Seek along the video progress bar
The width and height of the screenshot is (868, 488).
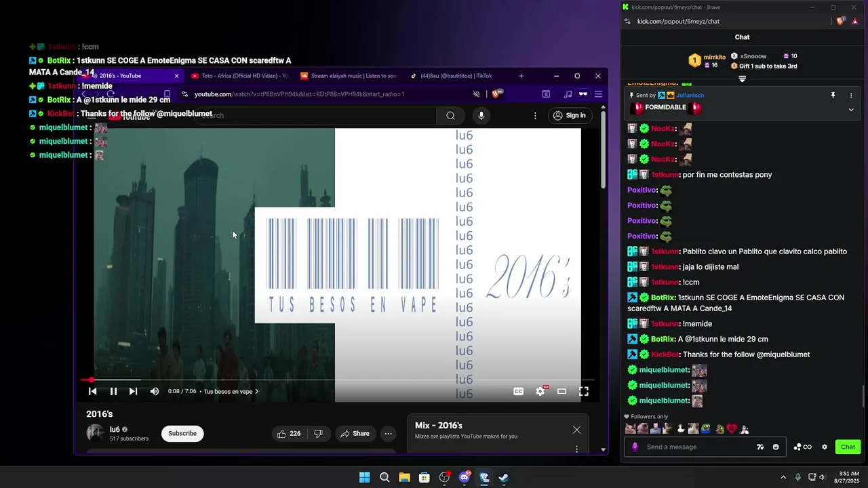337,380
